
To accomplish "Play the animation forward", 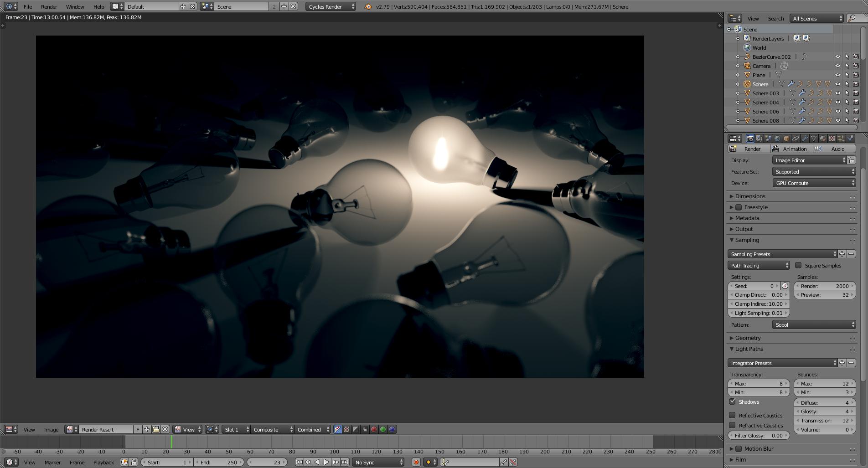I will (x=326, y=462).
